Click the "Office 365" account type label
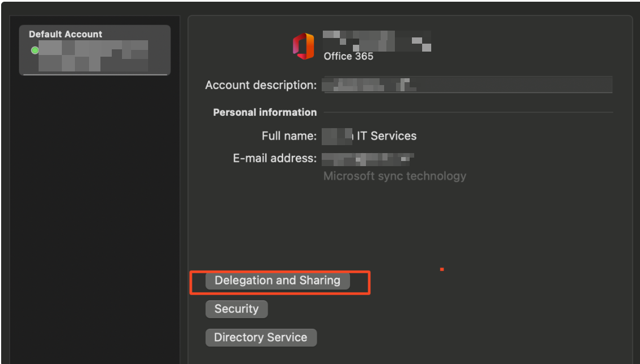 coord(348,56)
